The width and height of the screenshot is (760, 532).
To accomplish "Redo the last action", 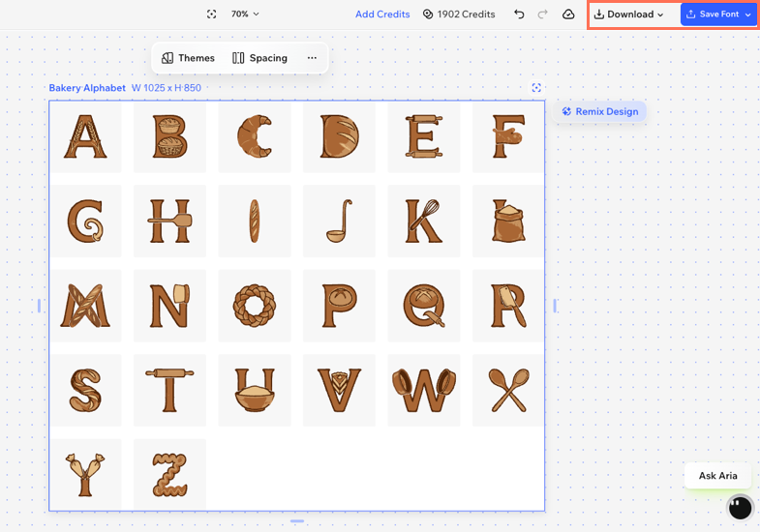I will pyautogui.click(x=542, y=15).
